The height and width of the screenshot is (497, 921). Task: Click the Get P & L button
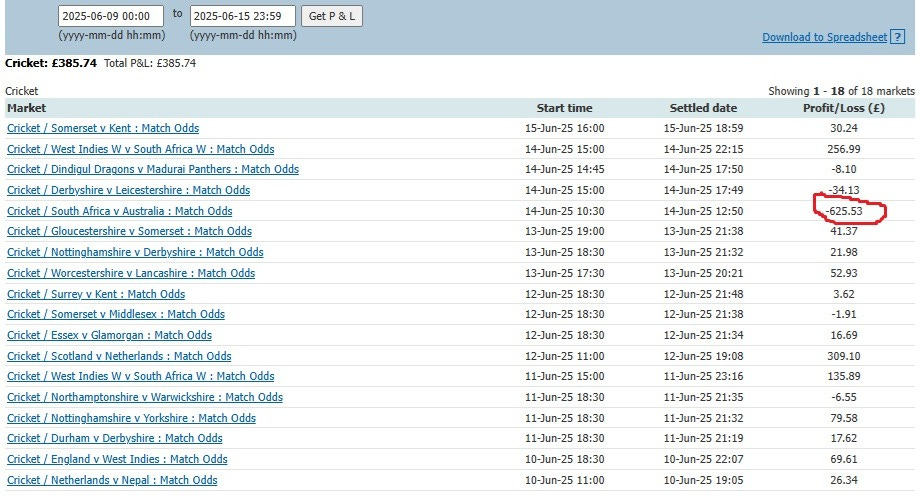click(332, 16)
